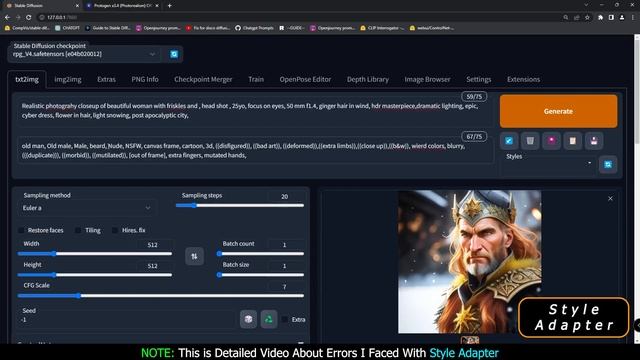This screenshot has width=640, height=360.
Task: Open the Extensions tab
Action: click(523, 79)
